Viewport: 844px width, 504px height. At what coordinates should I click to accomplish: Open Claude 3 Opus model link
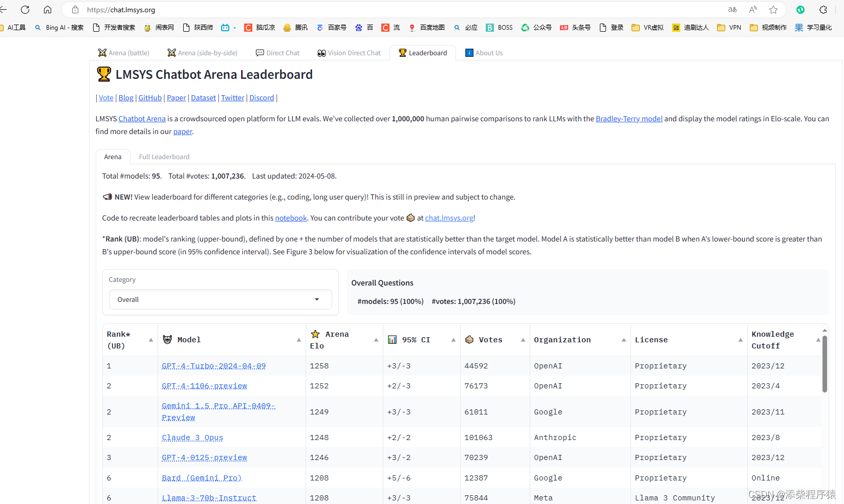pyautogui.click(x=192, y=437)
